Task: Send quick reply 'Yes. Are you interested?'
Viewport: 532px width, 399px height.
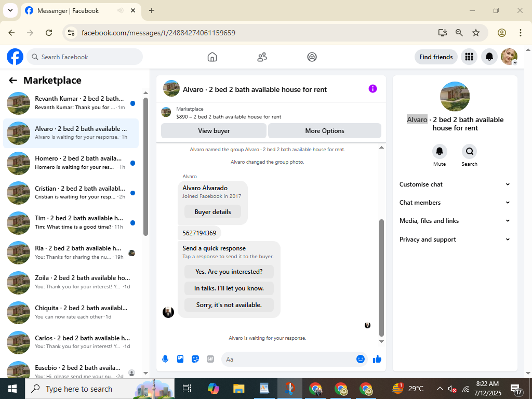Action: coord(229,271)
